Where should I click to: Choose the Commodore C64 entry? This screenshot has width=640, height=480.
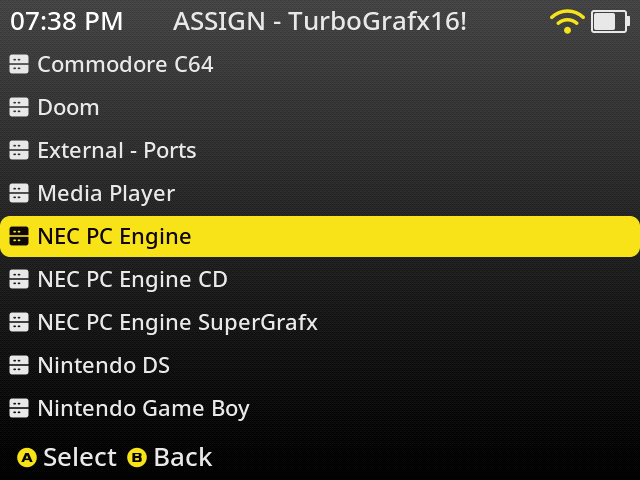[125, 65]
